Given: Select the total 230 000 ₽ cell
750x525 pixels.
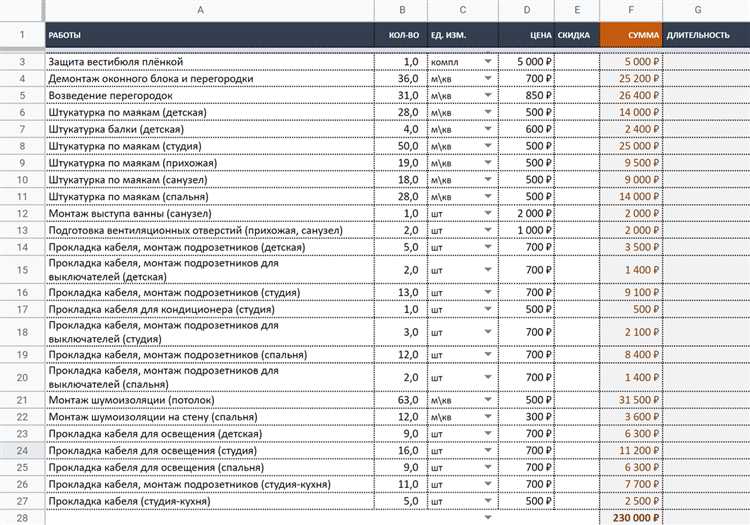Looking at the screenshot, I should click(630, 517).
